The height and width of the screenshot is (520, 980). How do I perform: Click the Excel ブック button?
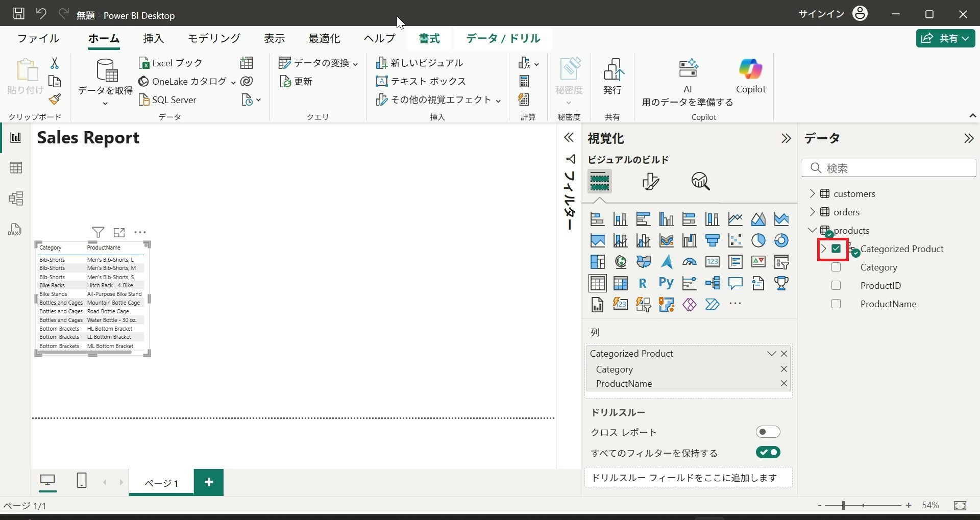170,63
